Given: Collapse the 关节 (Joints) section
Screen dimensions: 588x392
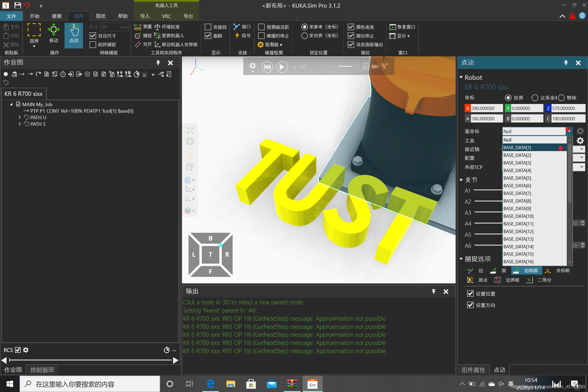Looking at the screenshot, I should pyautogui.click(x=461, y=180).
